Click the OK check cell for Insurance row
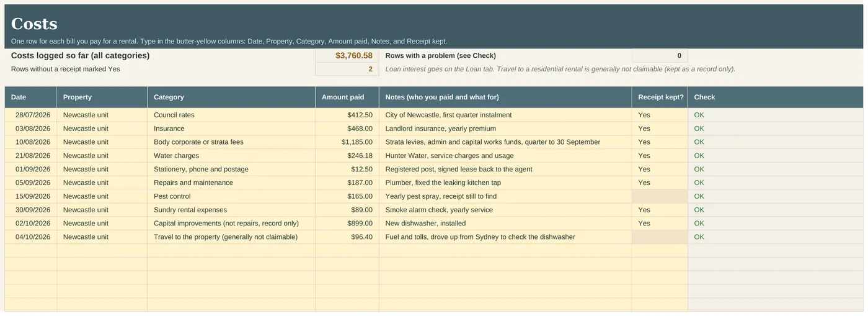Image resolution: width=868 pixels, height=316 pixels. (x=775, y=129)
